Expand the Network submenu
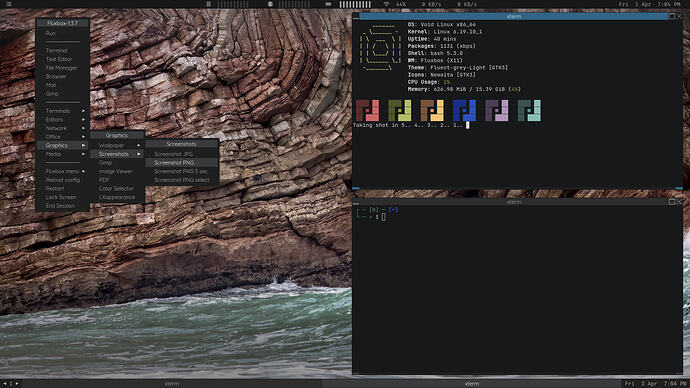The height and width of the screenshot is (388, 690). (x=62, y=128)
